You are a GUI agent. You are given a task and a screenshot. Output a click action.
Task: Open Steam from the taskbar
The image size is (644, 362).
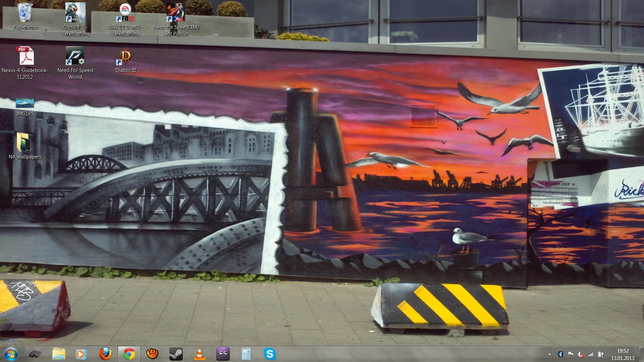(176, 354)
